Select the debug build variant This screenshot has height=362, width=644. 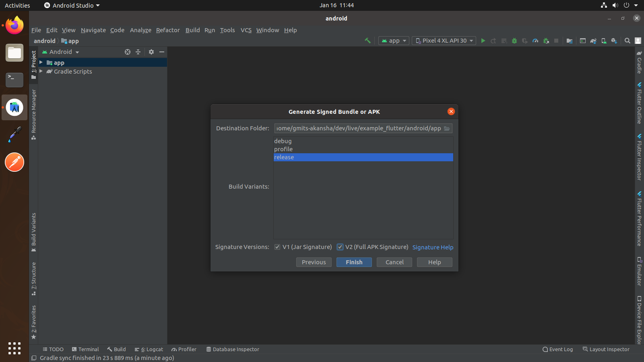click(x=283, y=141)
